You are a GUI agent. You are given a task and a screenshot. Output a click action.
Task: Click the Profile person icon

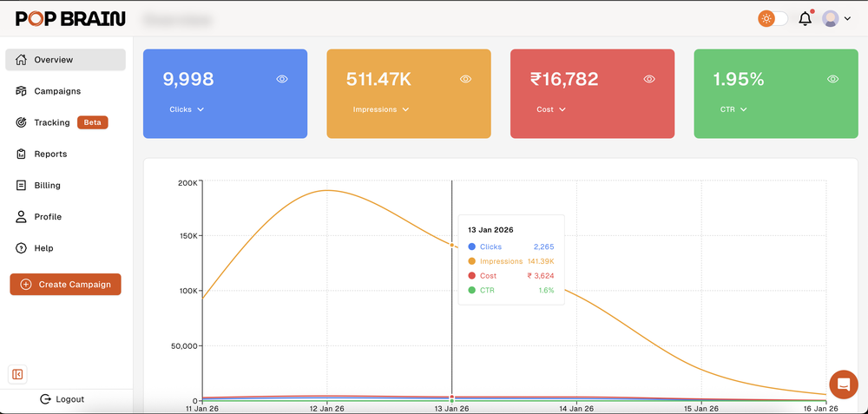click(x=21, y=216)
